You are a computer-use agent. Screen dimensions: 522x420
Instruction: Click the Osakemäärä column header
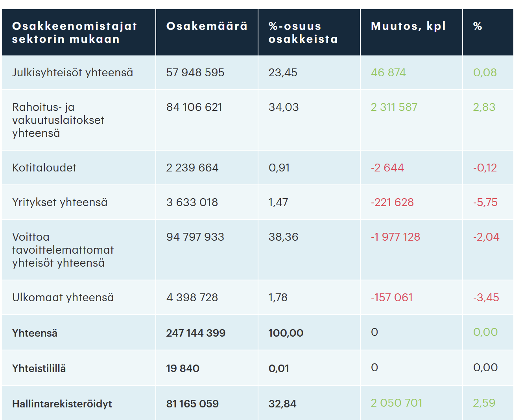click(x=207, y=26)
